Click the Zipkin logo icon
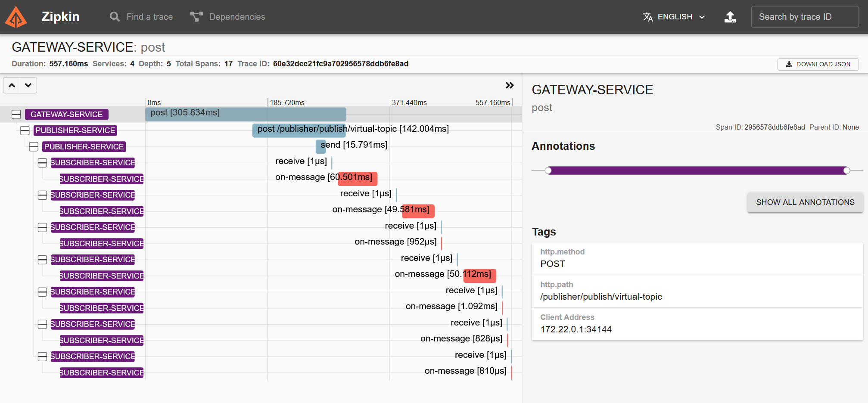 pos(16,17)
